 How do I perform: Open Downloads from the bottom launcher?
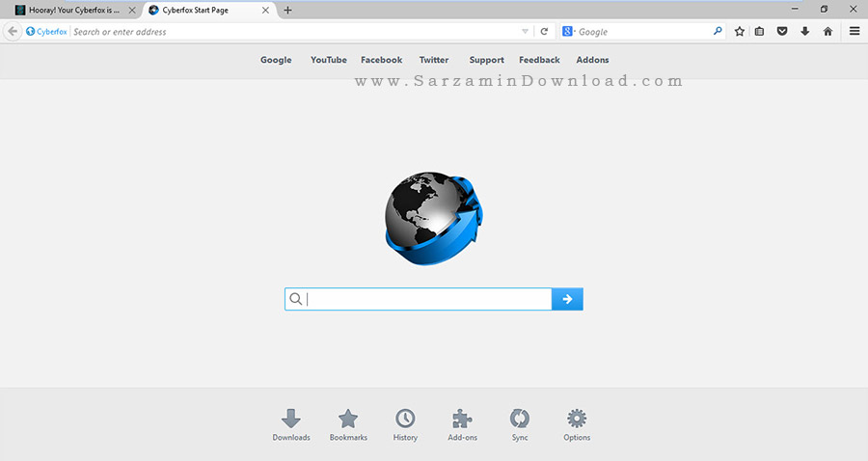291,425
